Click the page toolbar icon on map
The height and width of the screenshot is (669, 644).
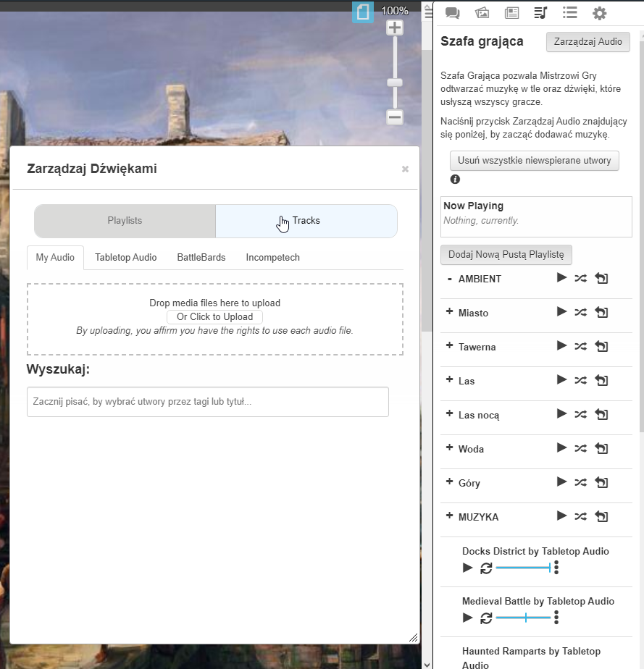(363, 12)
